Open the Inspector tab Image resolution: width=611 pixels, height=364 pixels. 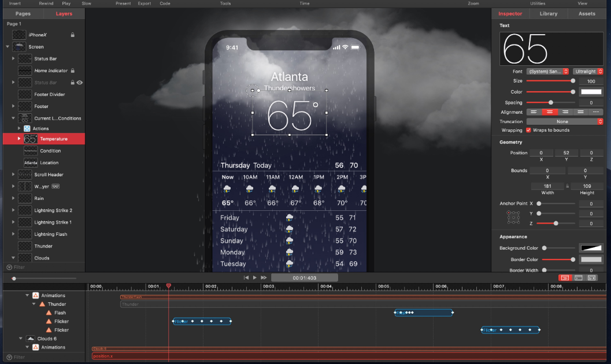click(x=510, y=14)
